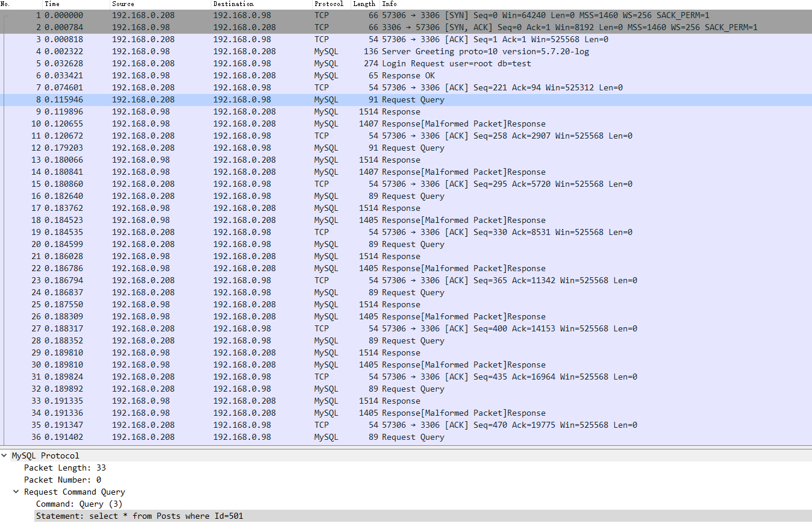Select packet 21 Response at 0.186028
This screenshot has width=812, height=529.
(406, 256)
